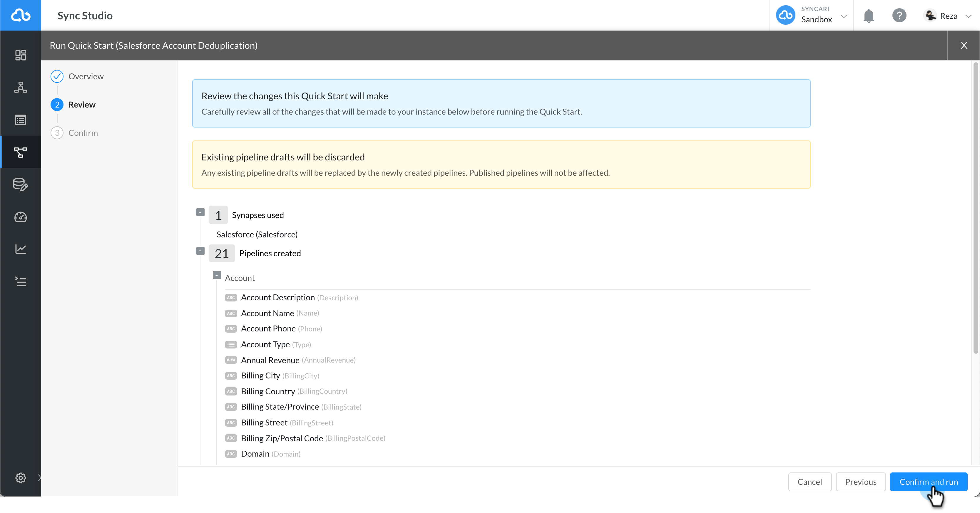Image resolution: width=980 pixels, height=513 pixels.
Task: Open the Sync Studio pipeline icon
Action: pos(21,152)
